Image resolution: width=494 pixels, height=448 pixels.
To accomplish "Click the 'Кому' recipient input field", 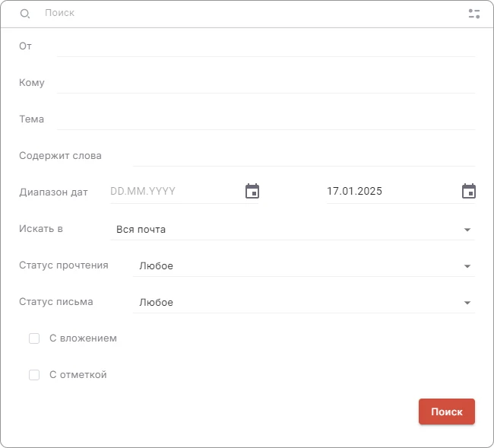I will tap(266, 83).
